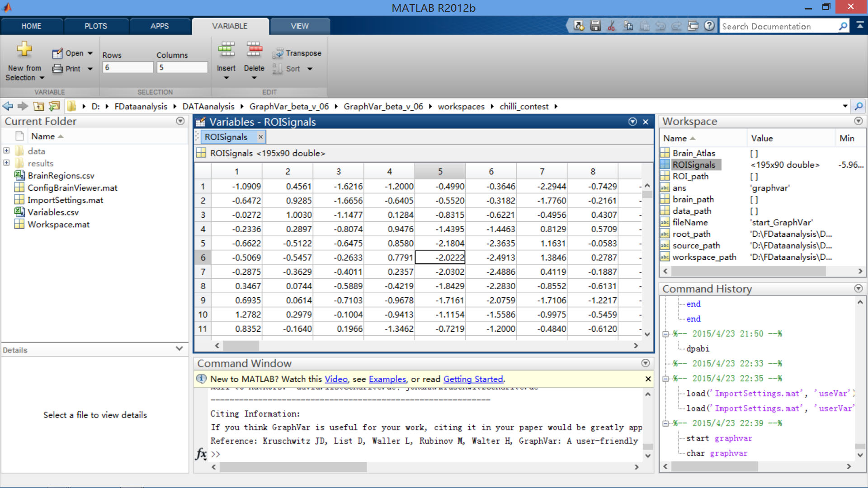Open BrainRegions.csv file
Screen dimensions: 868x488
tap(61, 175)
